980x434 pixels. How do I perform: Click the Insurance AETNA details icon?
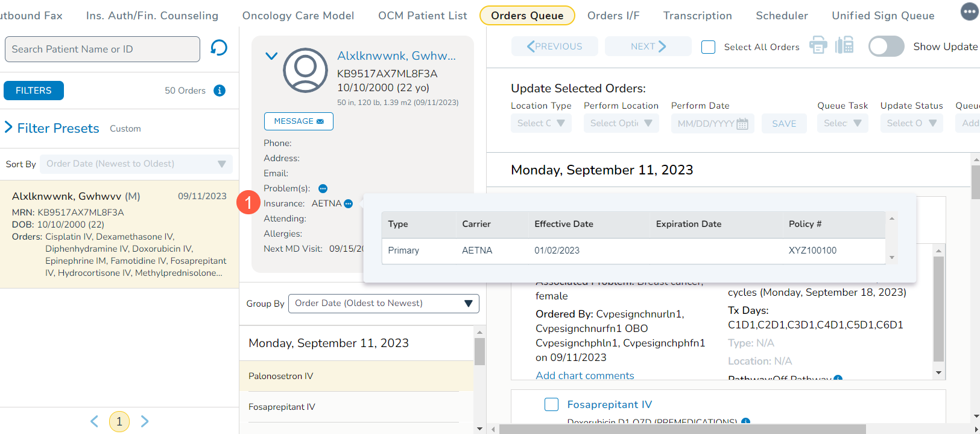coord(348,203)
